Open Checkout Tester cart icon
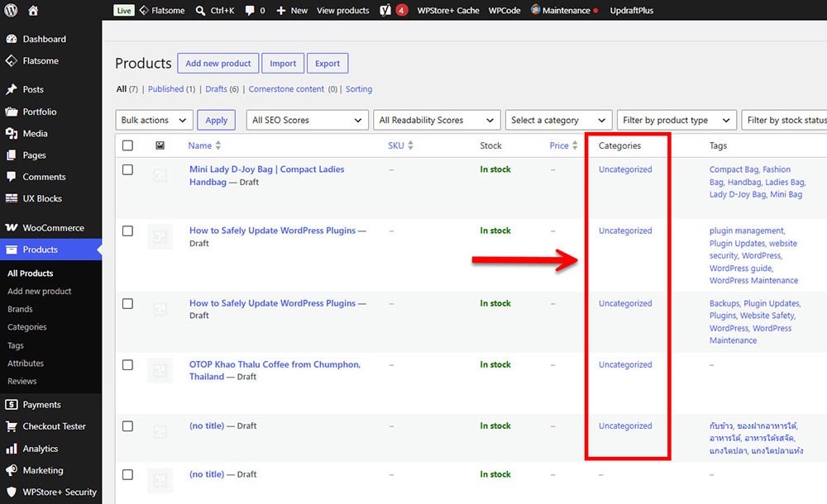This screenshot has height=504, width=827. pos(11,426)
